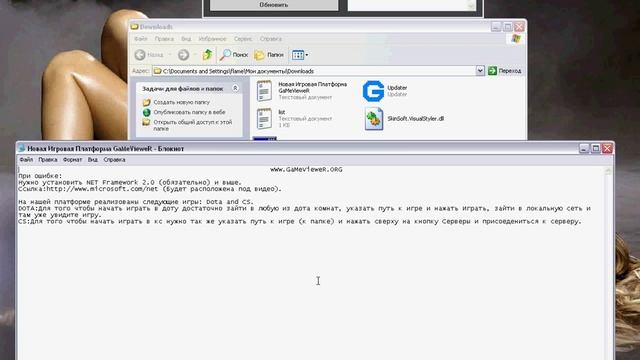Screen dimensions: 640x360
Task: Select the Updater application icon
Action: (373, 91)
